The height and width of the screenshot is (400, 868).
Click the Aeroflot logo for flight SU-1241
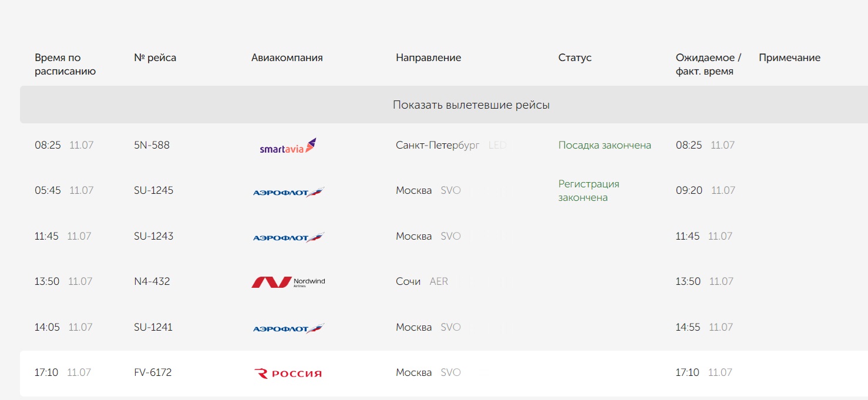(x=288, y=328)
